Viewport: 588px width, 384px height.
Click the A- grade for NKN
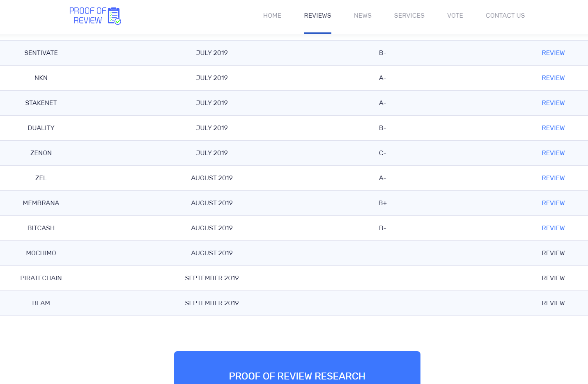[383, 78]
